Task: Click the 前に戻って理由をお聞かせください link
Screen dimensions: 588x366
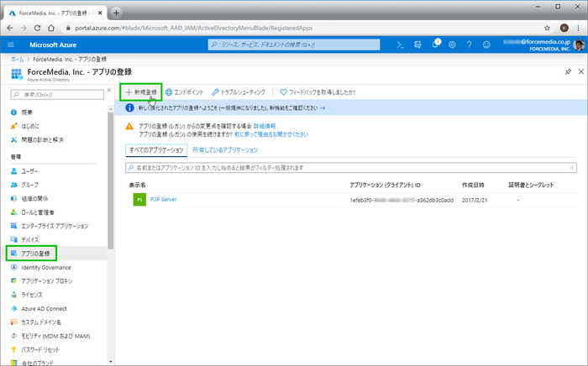Action: pyautogui.click(x=271, y=134)
